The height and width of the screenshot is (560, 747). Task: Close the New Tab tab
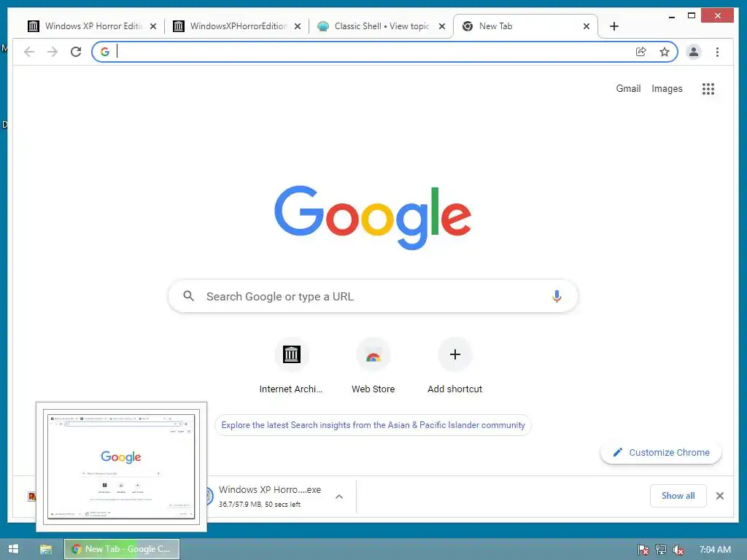[x=587, y=26]
